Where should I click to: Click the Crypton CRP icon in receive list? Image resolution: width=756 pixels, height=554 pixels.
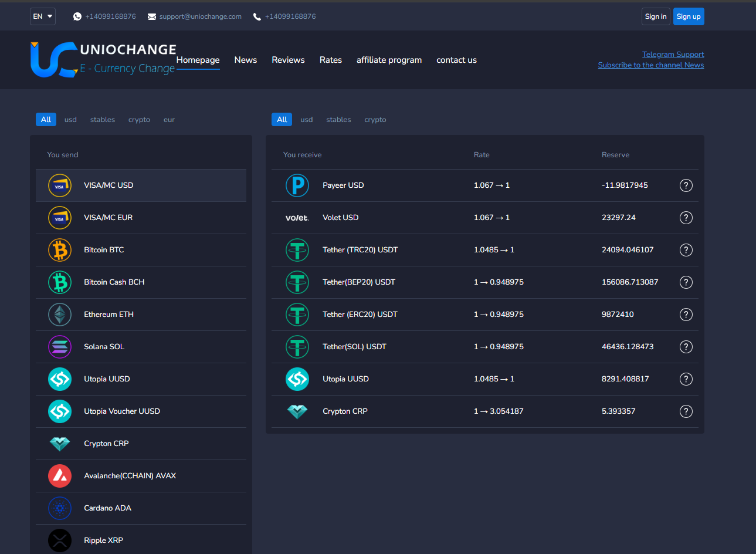pyautogui.click(x=297, y=411)
